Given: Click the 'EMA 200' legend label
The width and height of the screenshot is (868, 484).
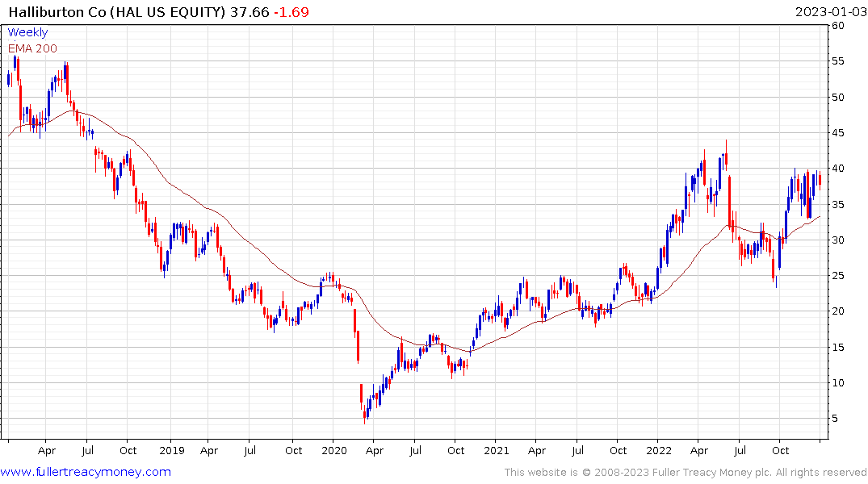Looking at the screenshot, I should coord(32,48).
